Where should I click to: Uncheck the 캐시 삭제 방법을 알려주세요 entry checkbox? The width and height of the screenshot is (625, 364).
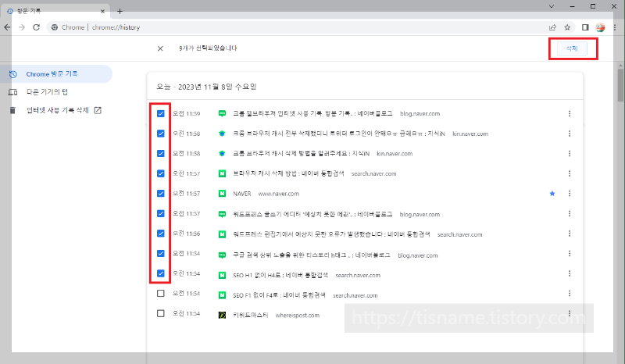tap(161, 154)
